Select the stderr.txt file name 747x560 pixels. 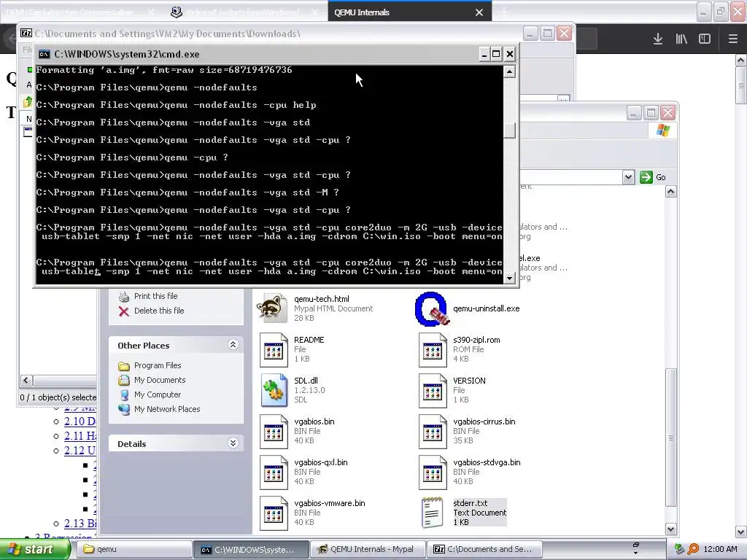(x=471, y=503)
